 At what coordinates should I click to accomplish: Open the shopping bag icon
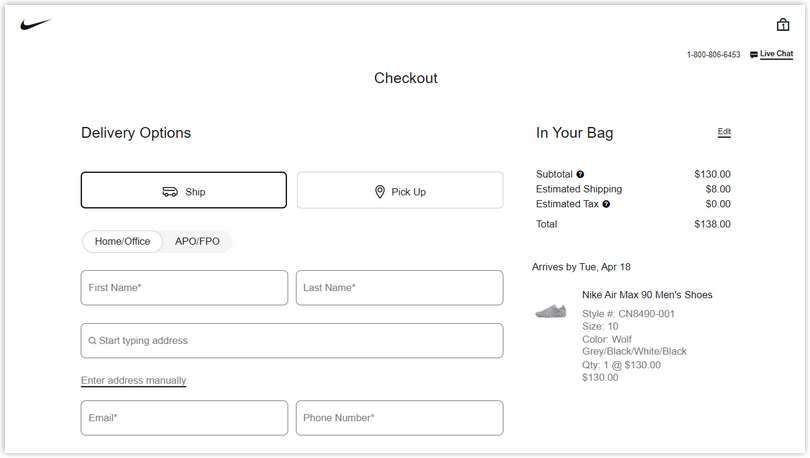(x=783, y=24)
